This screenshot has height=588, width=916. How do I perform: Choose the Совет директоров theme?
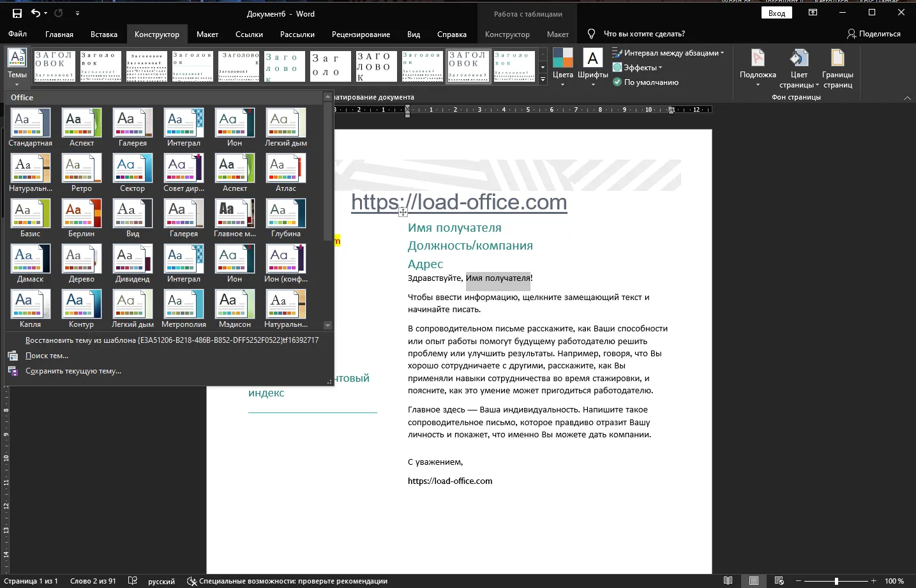184,172
